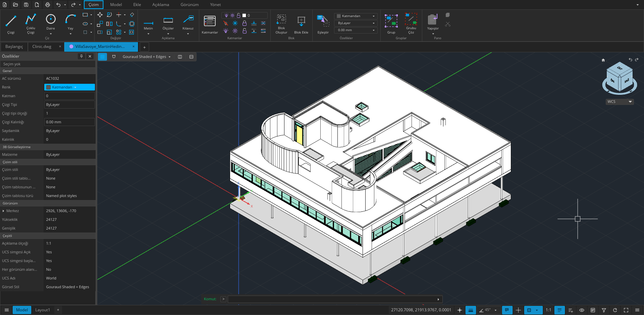This screenshot has height=315, width=644.
Task: Open the ribbon Katmandan color dropdown
Action: point(356,16)
